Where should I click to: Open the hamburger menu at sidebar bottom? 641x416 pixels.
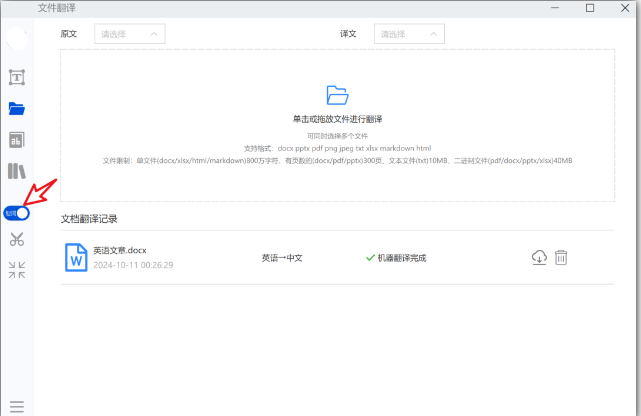tap(17, 407)
